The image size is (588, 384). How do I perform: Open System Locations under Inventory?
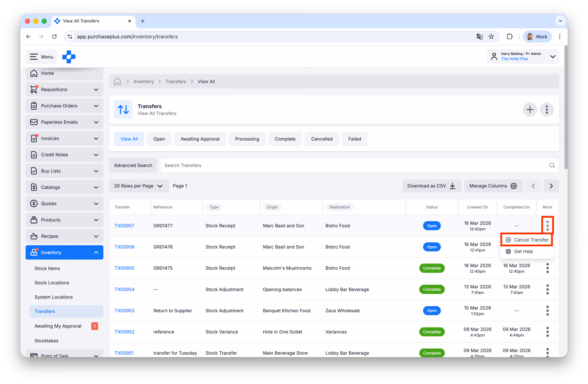click(x=54, y=297)
